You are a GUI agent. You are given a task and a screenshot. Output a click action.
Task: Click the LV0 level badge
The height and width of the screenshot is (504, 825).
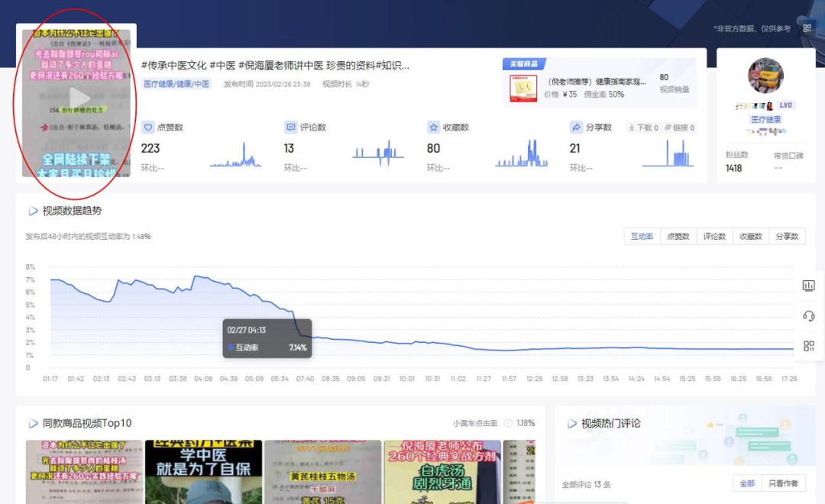tap(785, 105)
